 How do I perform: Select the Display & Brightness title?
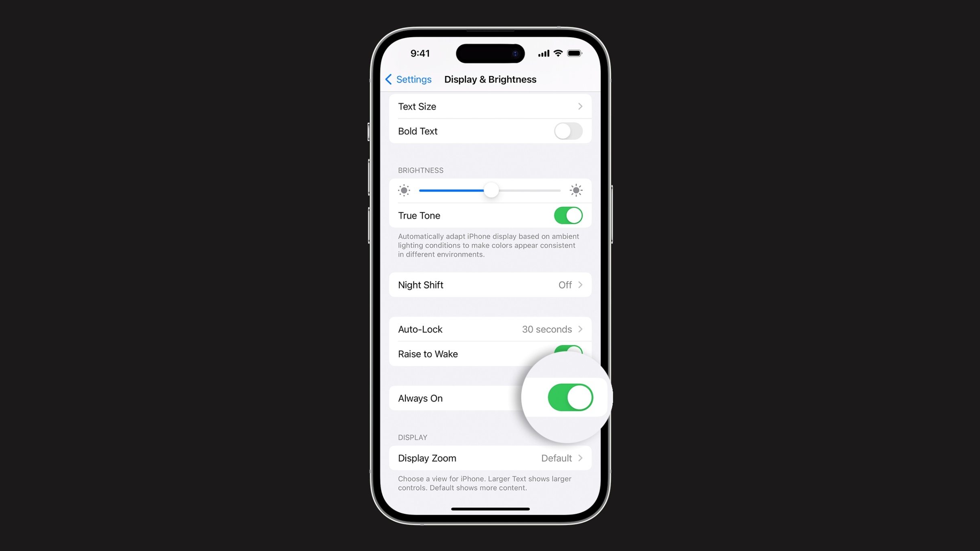point(490,79)
